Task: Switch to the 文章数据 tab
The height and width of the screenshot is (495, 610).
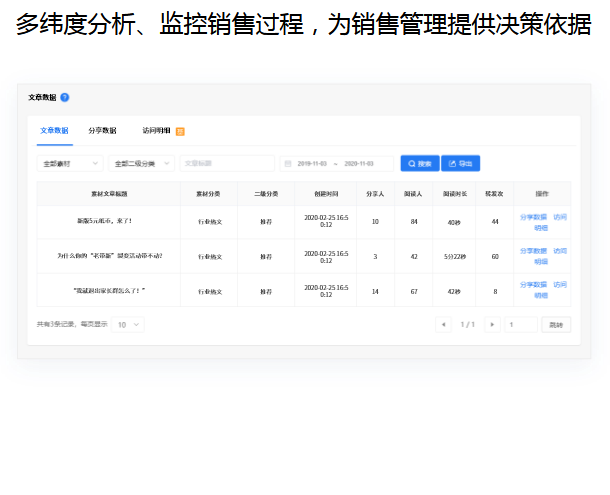Action: 54,130
